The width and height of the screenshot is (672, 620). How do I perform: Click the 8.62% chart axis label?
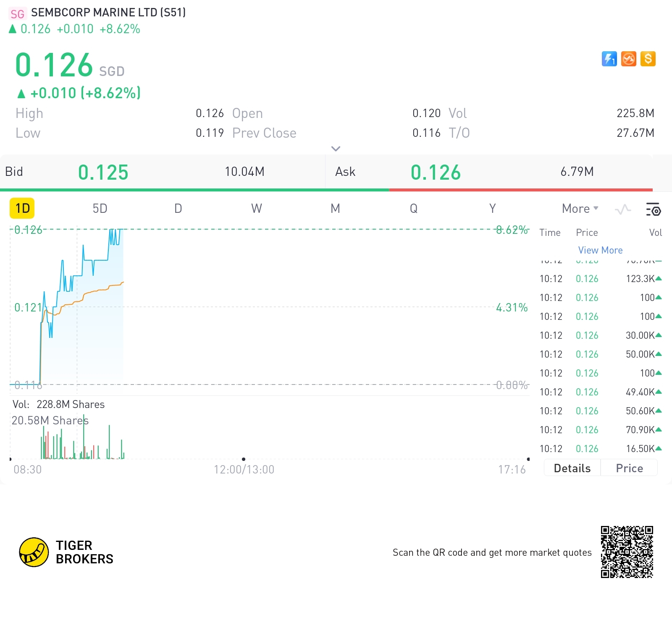coord(512,230)
